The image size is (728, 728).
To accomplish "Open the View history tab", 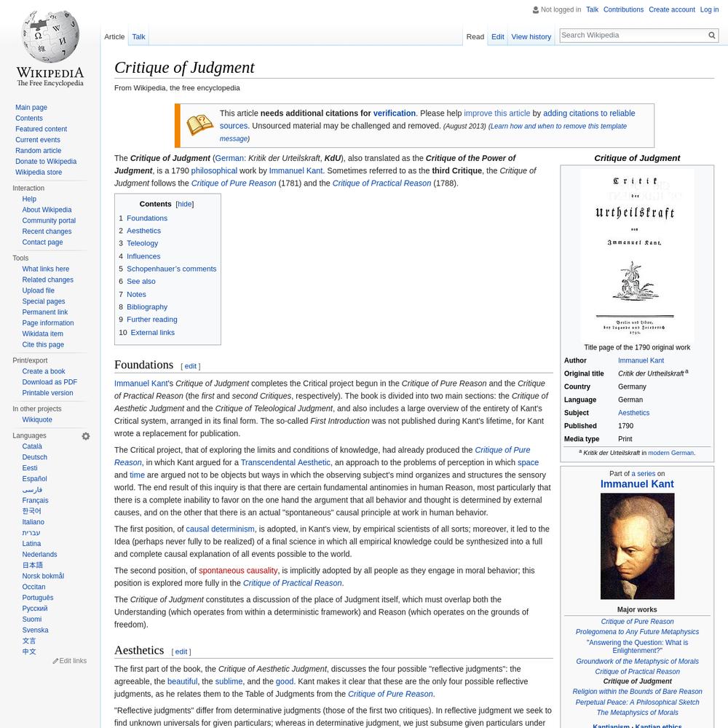I will (x=531, y=36).
